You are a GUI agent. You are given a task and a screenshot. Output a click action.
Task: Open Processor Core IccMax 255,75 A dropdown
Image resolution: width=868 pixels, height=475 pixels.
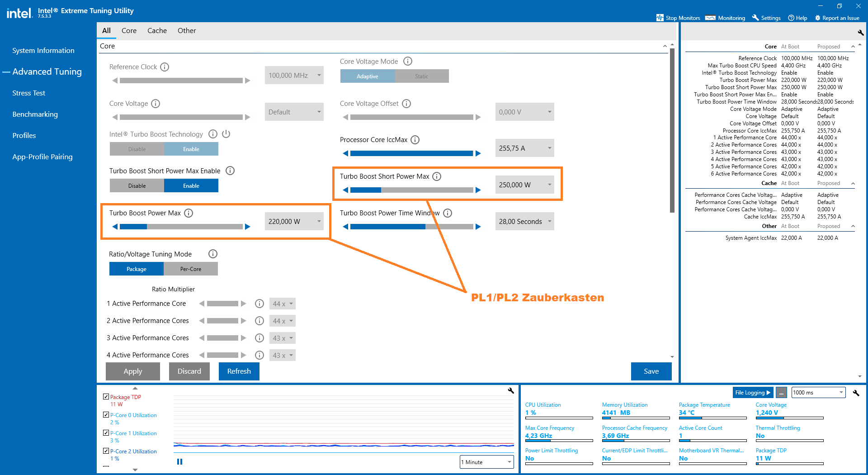525,148
